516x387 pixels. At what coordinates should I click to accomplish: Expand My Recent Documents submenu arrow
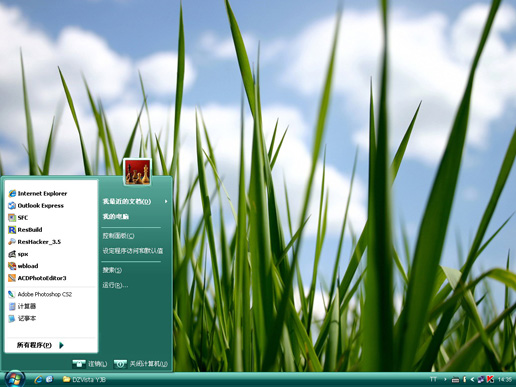tap(166, 201)
